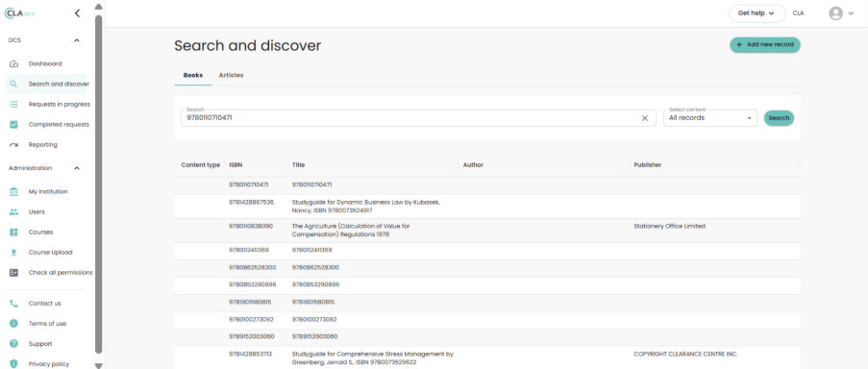Click the Dashboard gauge icon
This screenshot has width=868, height=369.
coord(13,64)
